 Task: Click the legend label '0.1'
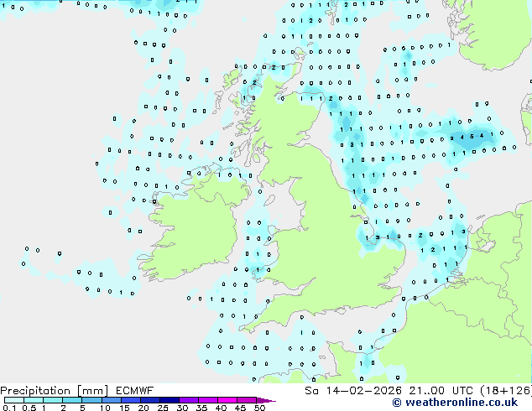[9, 408]
